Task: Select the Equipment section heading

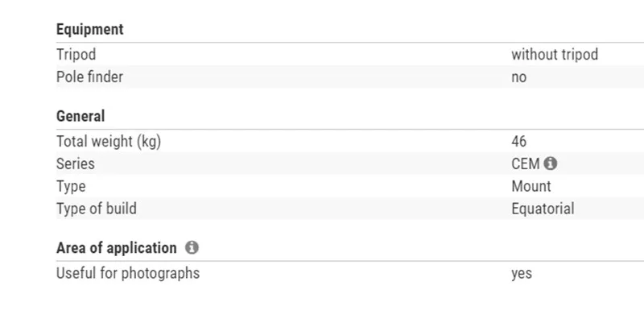Action: click(89, 30)
